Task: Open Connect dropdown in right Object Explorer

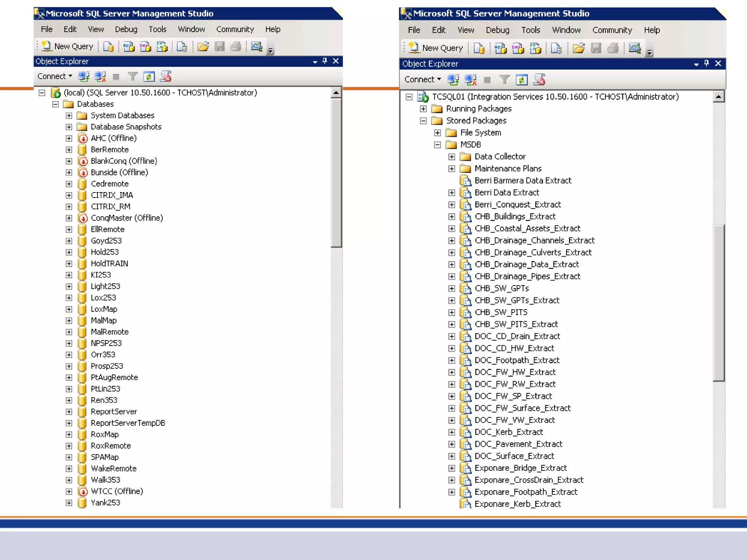Action: [423, 79]
